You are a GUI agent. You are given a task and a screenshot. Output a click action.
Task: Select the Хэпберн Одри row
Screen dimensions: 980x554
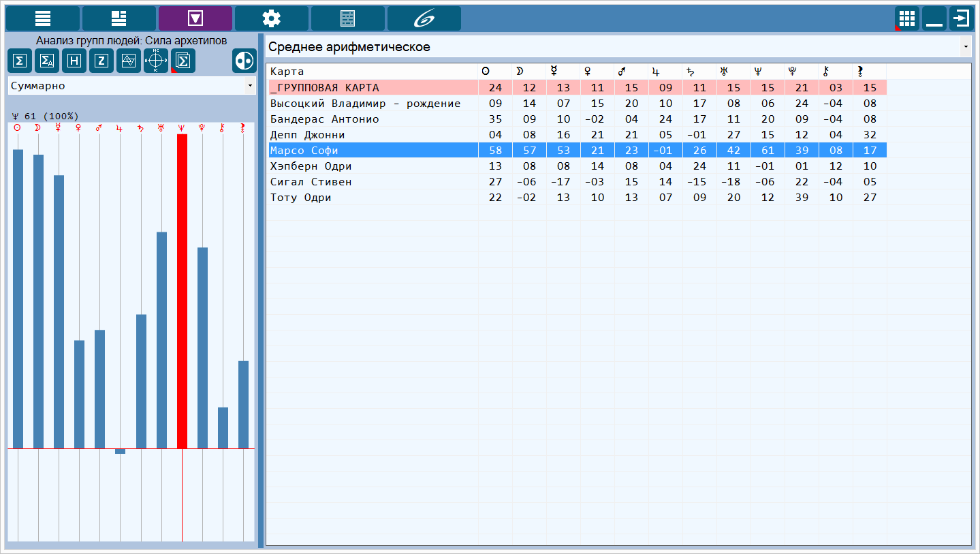tap(576, 166)
